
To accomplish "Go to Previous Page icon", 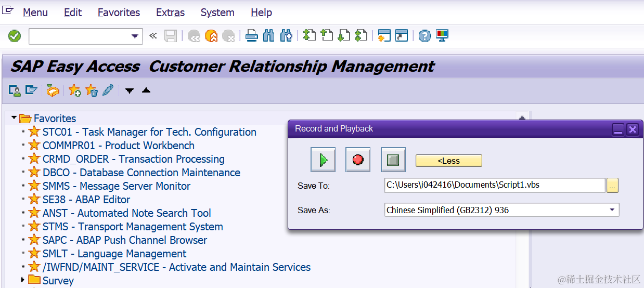I will coord(327,36).
